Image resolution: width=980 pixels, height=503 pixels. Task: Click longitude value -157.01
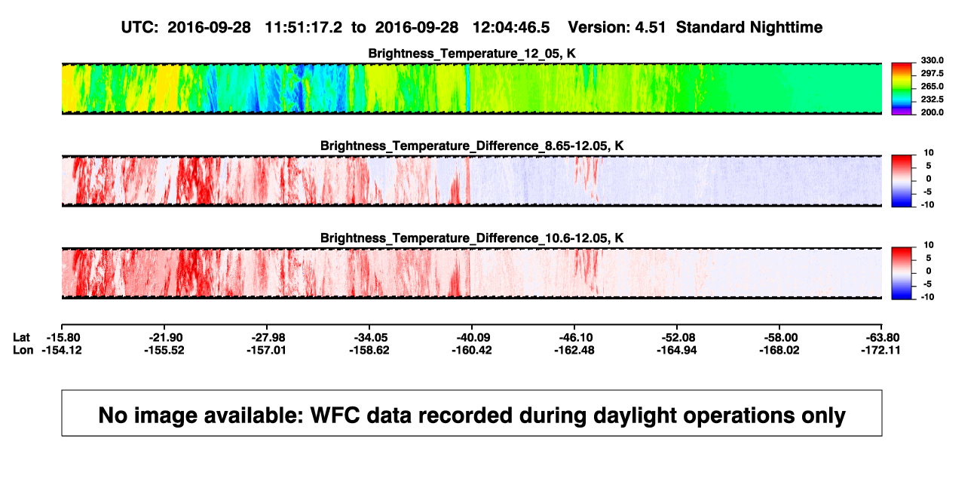(267, 350)
